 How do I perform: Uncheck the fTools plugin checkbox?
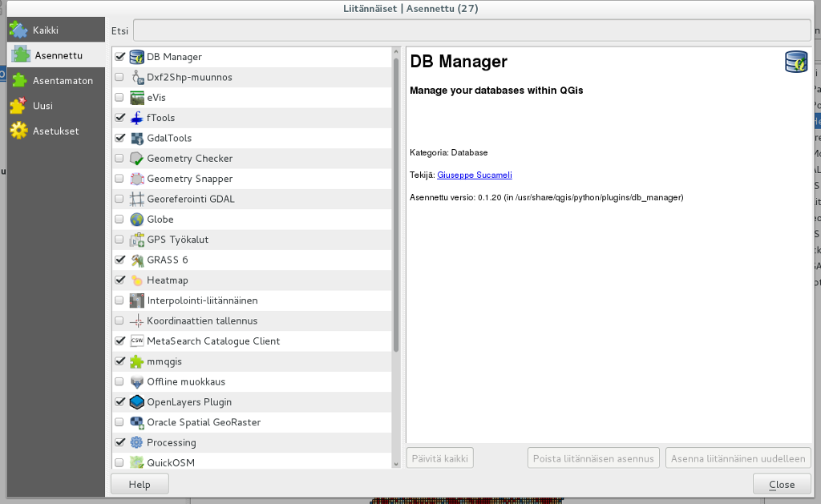pos(120,118)
